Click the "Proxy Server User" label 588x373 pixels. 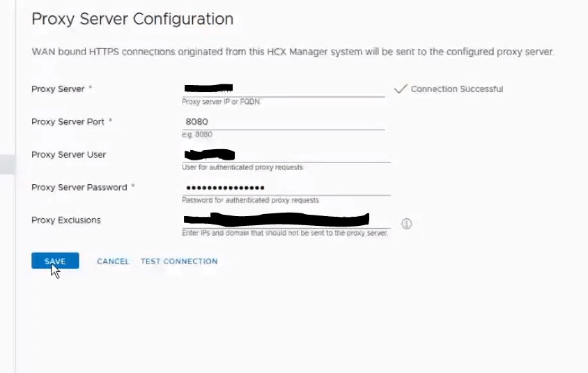click(x=68, y=155)
